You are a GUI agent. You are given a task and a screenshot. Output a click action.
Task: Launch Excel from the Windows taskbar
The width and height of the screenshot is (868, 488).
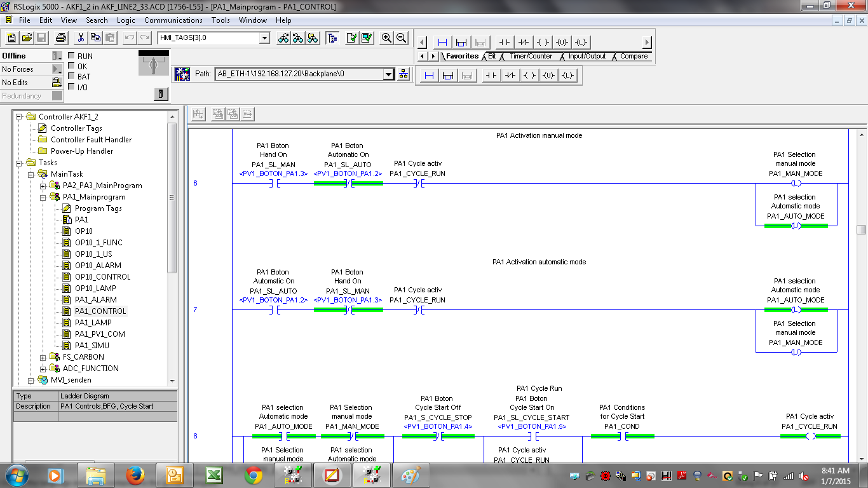pyautogui.click(x=214, y=475)
